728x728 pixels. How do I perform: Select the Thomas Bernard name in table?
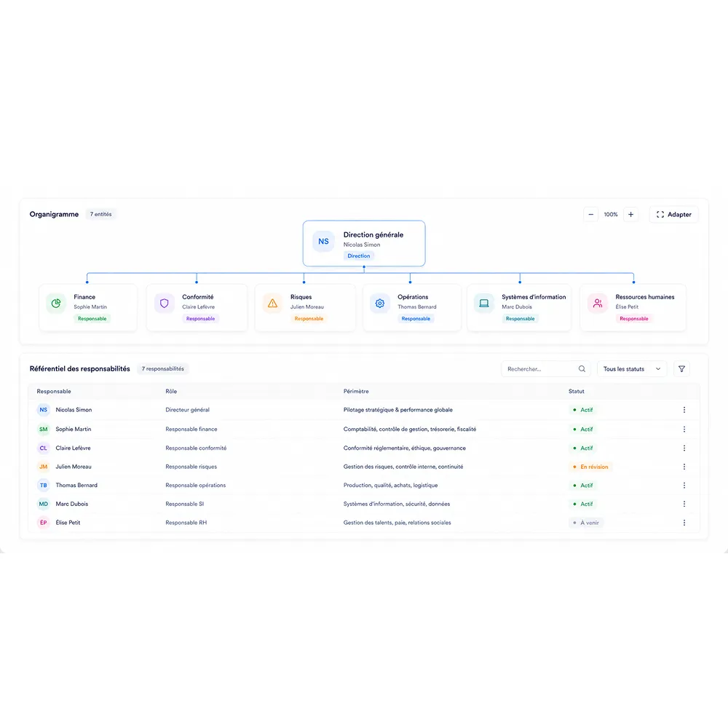tap(76, 485)
